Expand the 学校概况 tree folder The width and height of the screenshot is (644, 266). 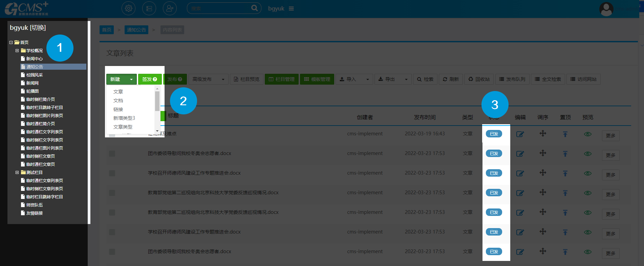pyautogui.click(x=17, y=51)
